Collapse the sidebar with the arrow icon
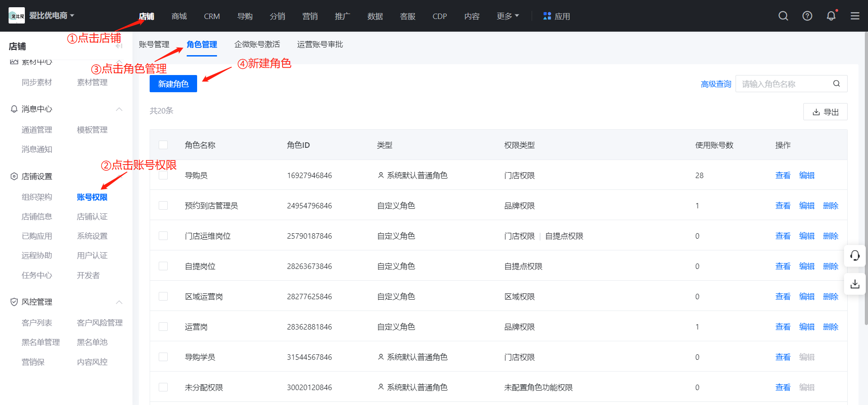 point(119,46)
